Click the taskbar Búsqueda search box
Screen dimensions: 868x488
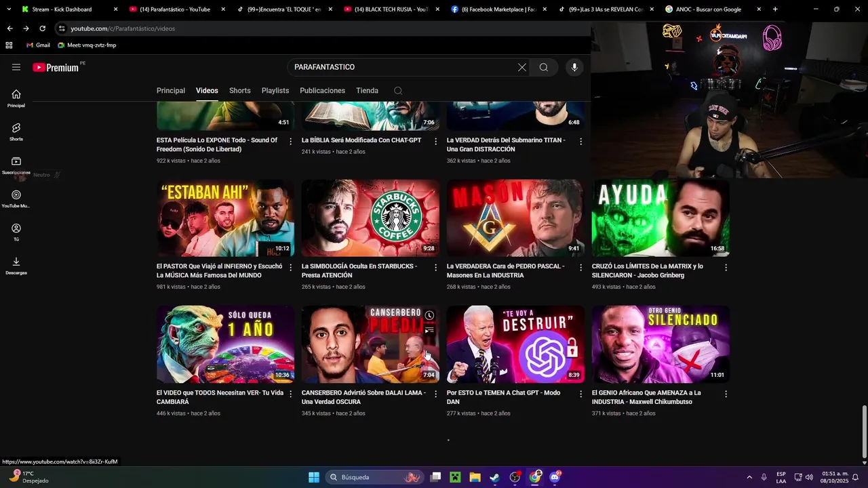374,477
